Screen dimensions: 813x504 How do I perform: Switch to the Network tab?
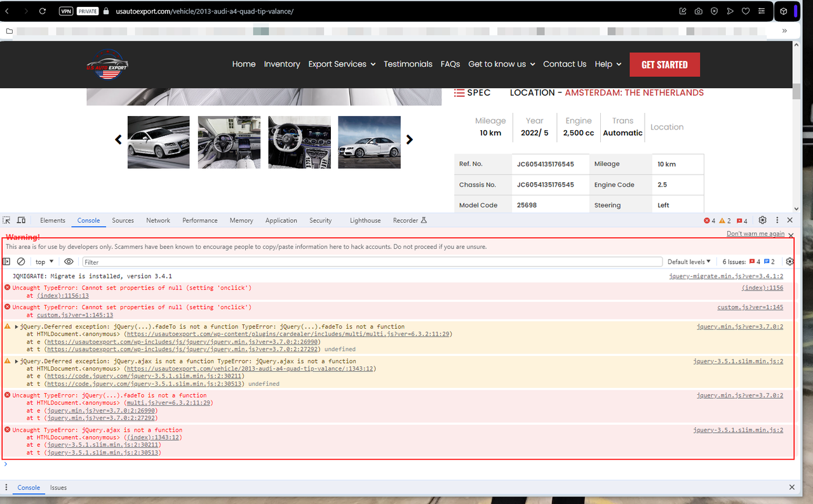coord(158,220)
